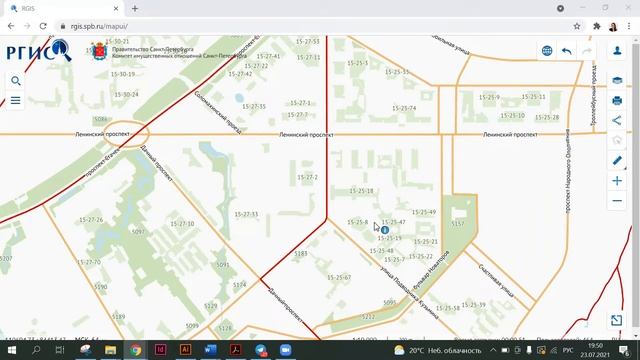Click map label 15-25-18
This screenshot has width=640, height=360.
coord(361,191)
